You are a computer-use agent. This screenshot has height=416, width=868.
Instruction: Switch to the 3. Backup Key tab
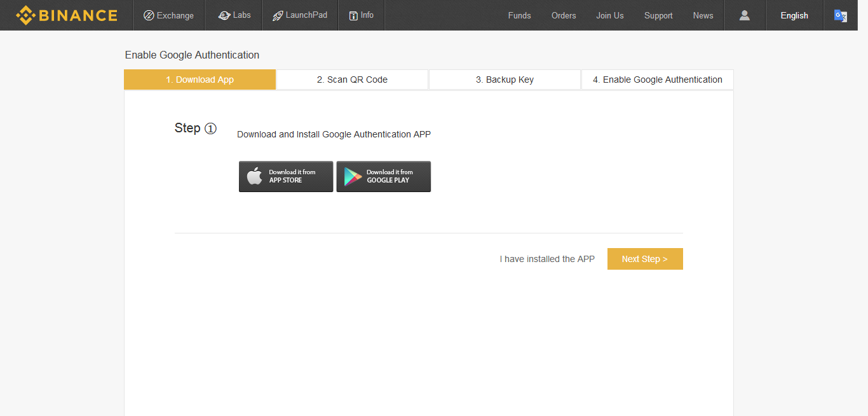point(505,80)
